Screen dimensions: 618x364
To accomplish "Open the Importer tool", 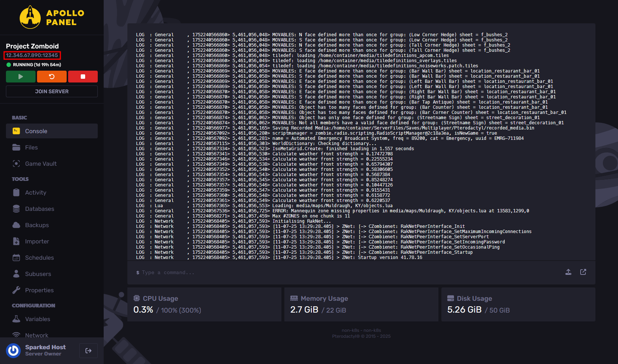I will (52, 241).
